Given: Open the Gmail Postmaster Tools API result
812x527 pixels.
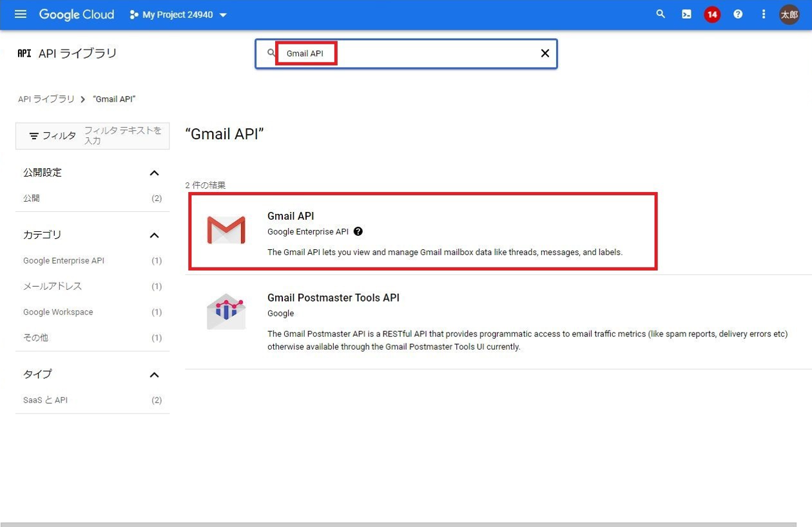Looking at the screenshot, I should [x=333, y=298].
